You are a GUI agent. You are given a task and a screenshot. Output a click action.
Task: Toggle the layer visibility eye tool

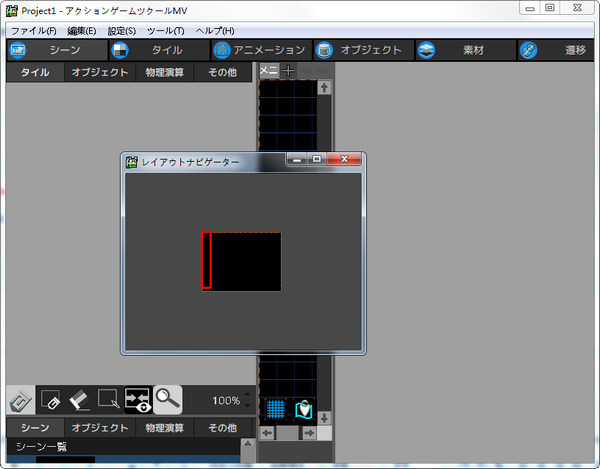tap(138, 400)
